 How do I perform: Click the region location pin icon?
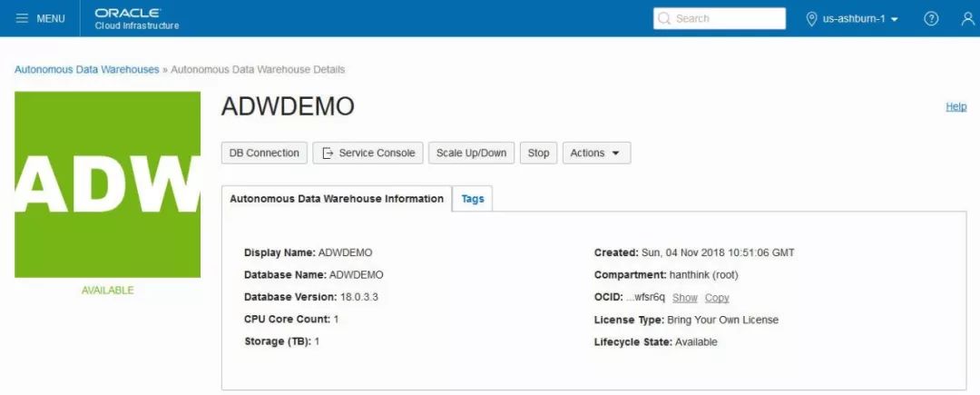click(812, 19)
